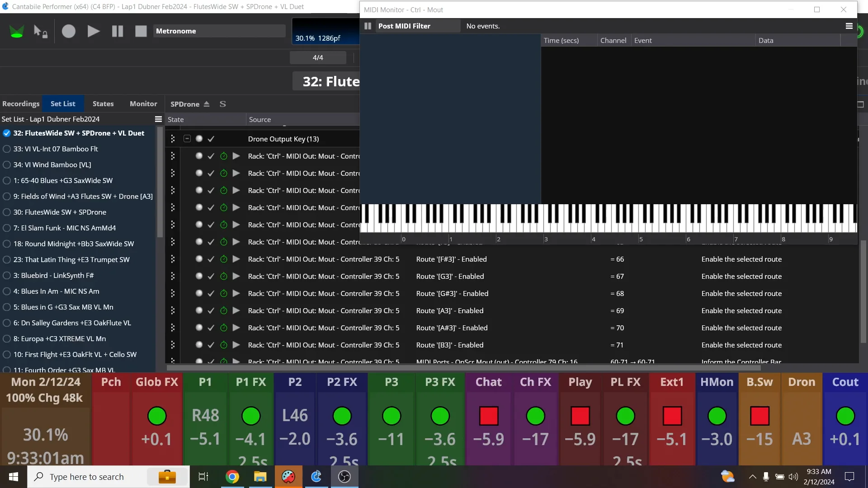Click drag handle of Drone Output Key row

point(172,139)
